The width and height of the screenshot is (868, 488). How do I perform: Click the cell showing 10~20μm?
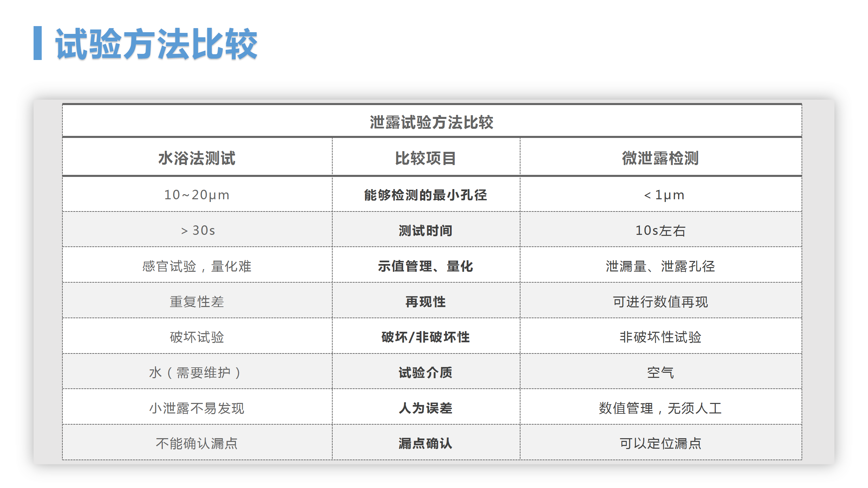[x=198, y=195]
